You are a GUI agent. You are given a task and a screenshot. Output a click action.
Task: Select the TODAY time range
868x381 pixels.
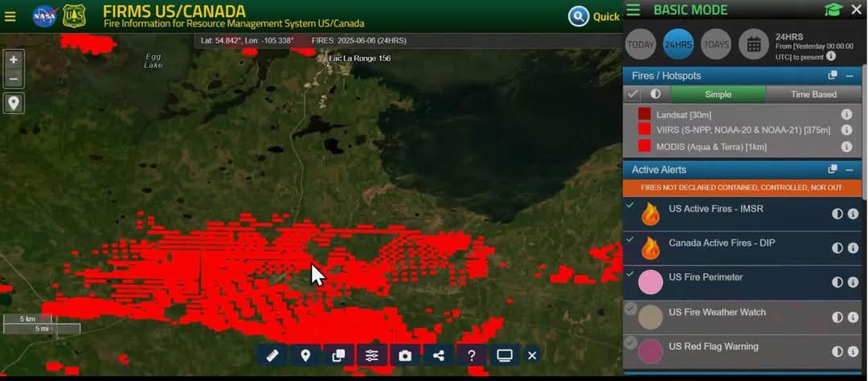pos(641,44)
